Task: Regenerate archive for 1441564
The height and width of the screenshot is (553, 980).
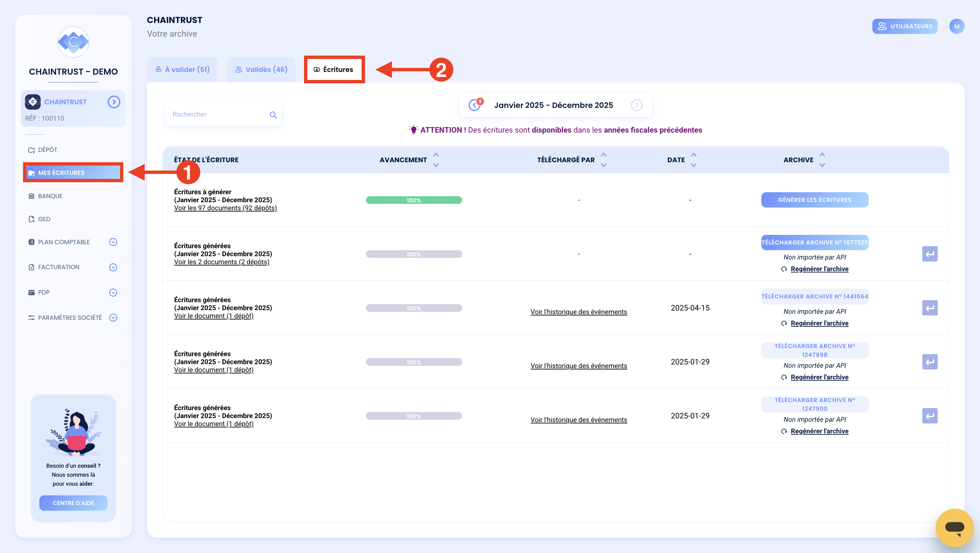Action: pyautogui.click(x=819, y=323)
